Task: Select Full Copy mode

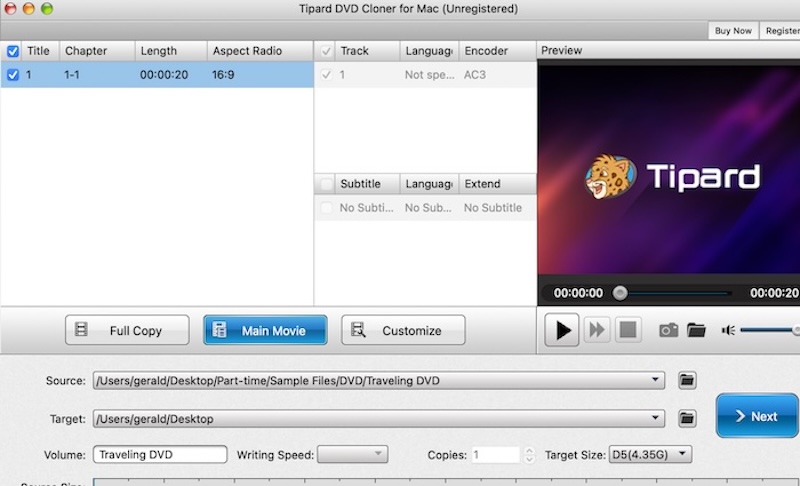Action: (x=127, y=330)
